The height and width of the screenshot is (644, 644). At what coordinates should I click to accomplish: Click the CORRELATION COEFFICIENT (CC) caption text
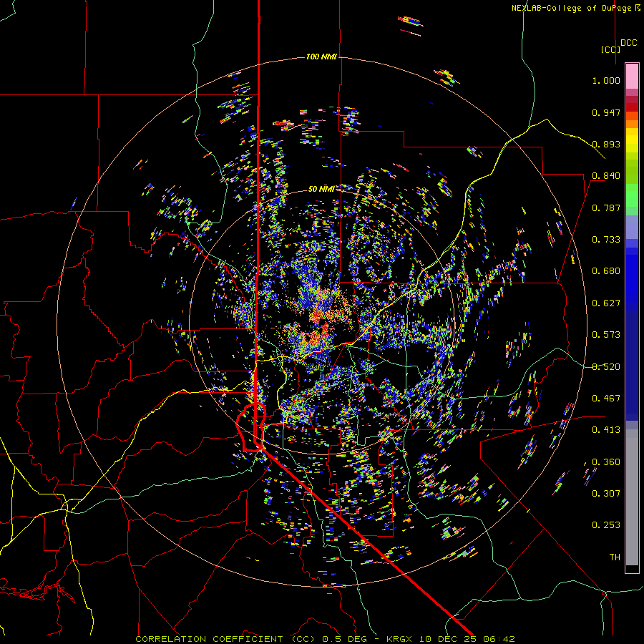tap(224, 639)
